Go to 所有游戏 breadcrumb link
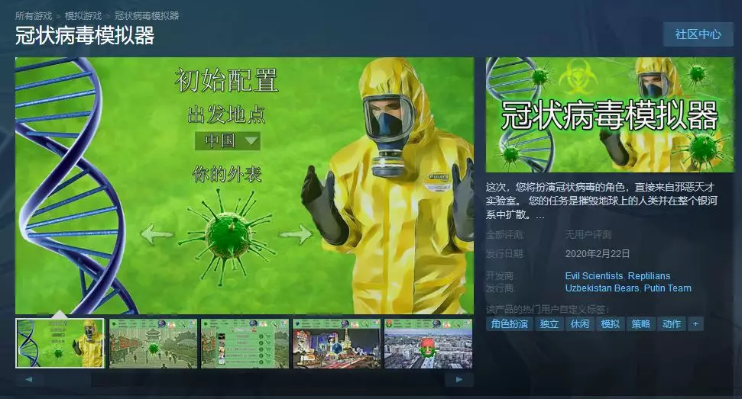 [x=33, y=16]
